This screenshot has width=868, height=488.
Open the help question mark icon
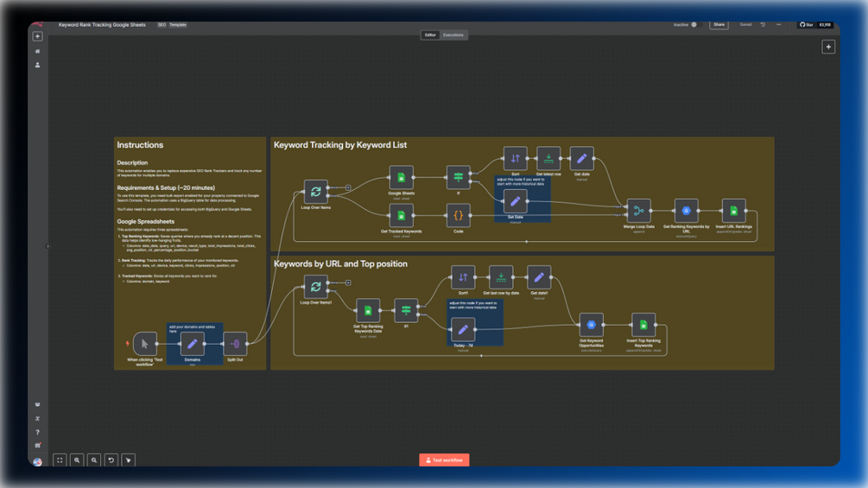[38, 432]
